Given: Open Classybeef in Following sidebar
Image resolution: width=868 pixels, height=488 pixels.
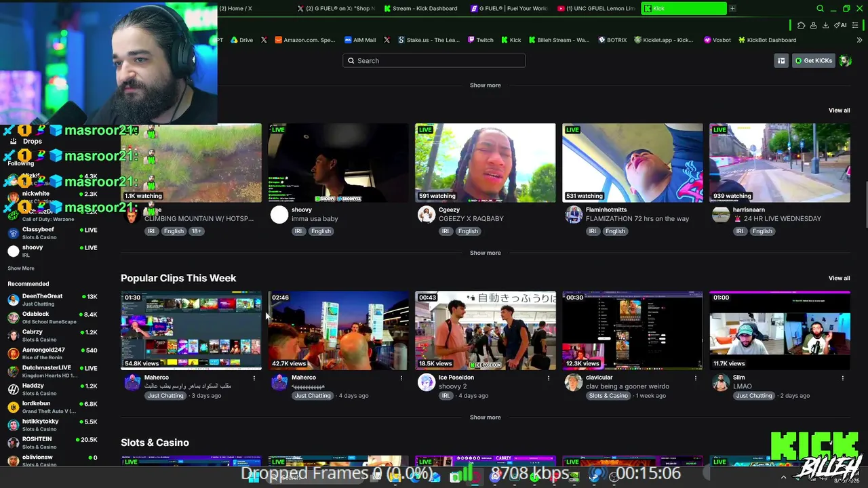Looking at the screenshot, I should pyautogui.click(x=53, y=233).
